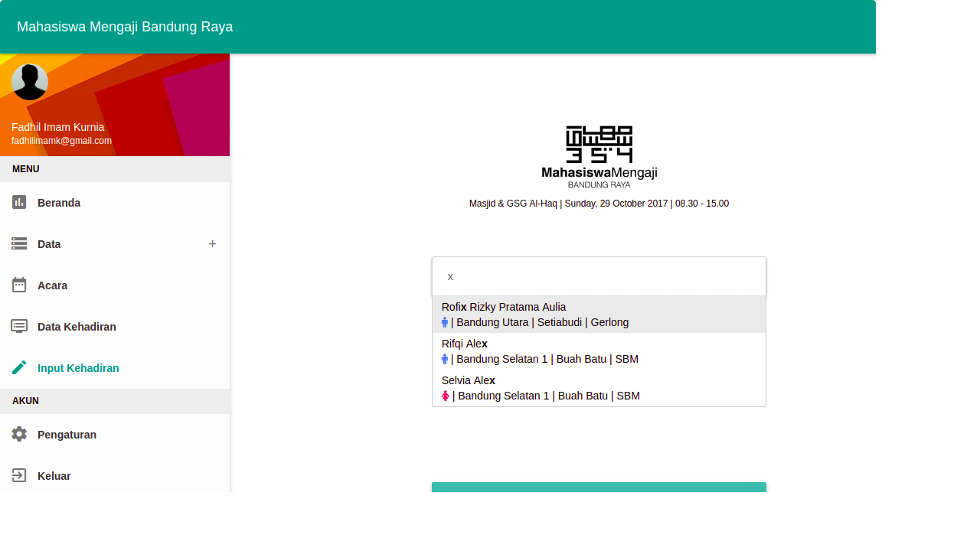The height and width of the screenshot is (551, 980).
Task: Select suggestion Selvia Alex
Action: [x=599, y=388]
